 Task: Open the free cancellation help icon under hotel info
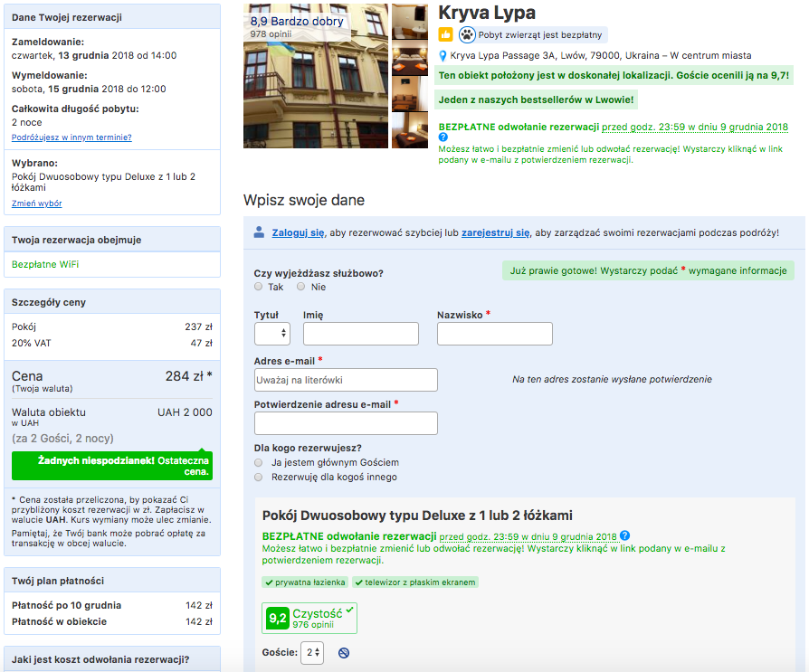click(x=443, y=137)
